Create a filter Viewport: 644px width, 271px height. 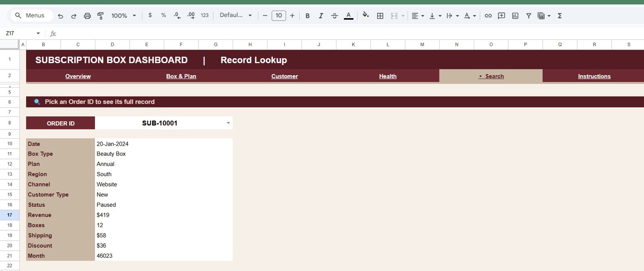528,16
